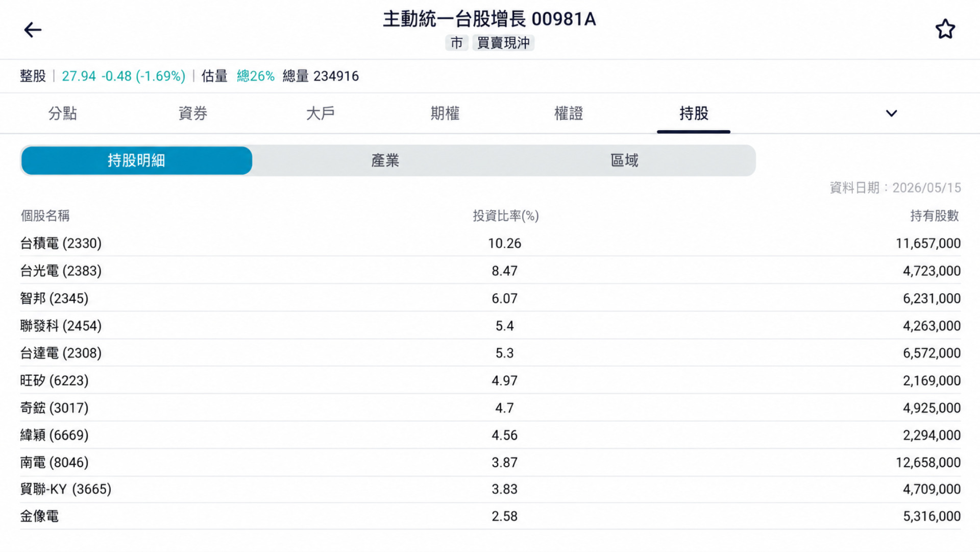Screen dimensions: 980x552
Task: View the 期權 tab
Action: pos(445,113)
